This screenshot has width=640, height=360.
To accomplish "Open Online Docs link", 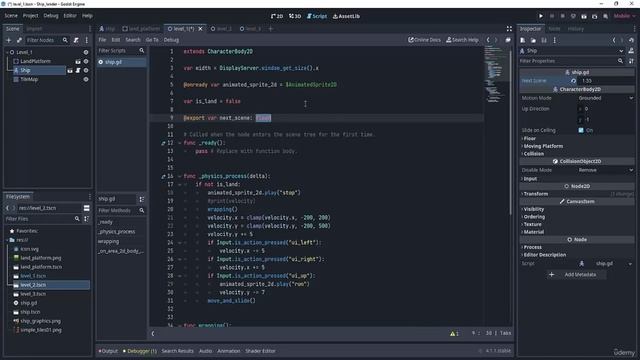I will click(x=424, y=40).
